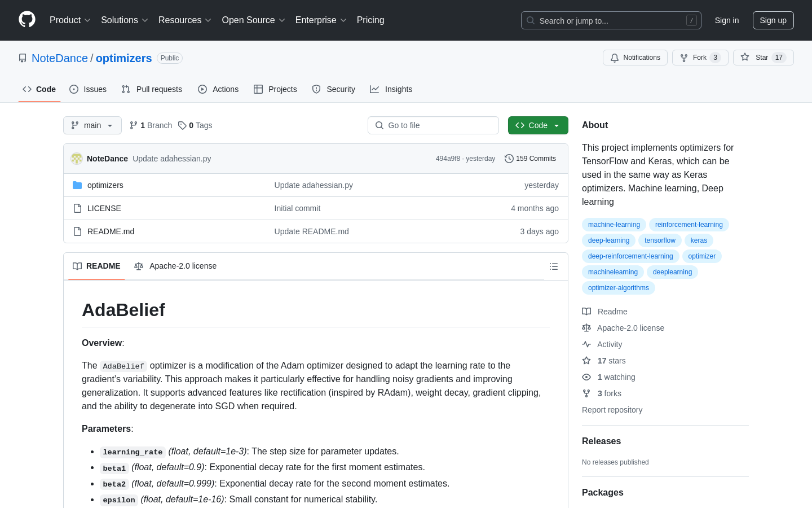
Task: Expand the Product menu
Action: pyautogui.click(x=70, y=20)
